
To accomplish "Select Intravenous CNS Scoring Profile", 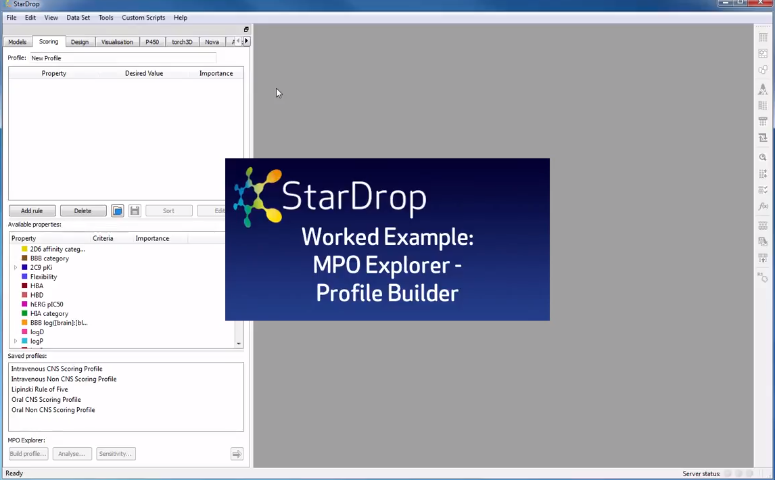I will (x=57, y=369).
